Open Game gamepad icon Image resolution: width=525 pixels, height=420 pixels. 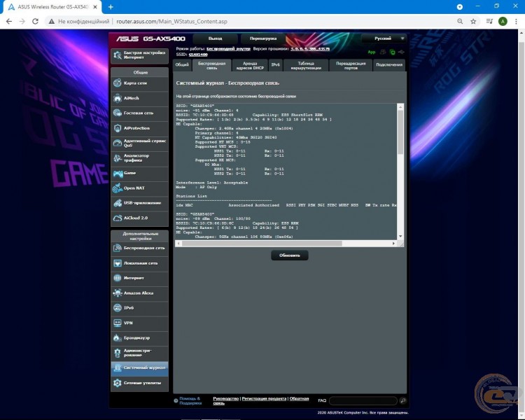click(x=118, y=173)
